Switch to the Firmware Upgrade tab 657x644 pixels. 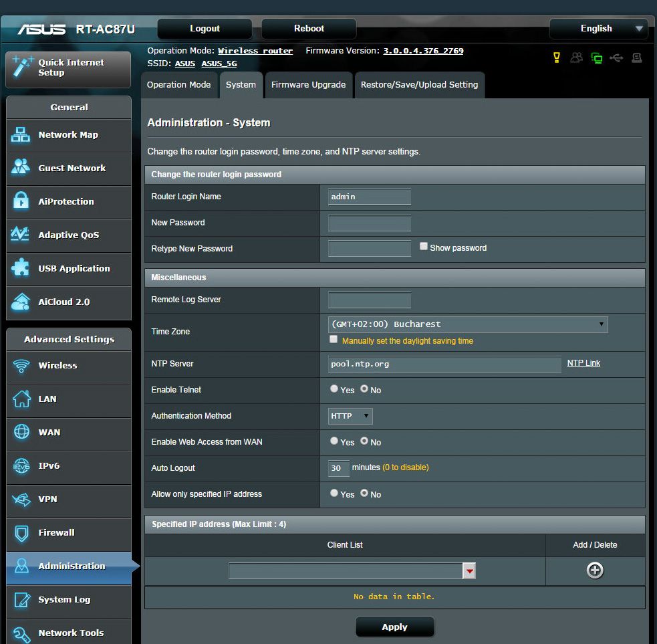308,85
